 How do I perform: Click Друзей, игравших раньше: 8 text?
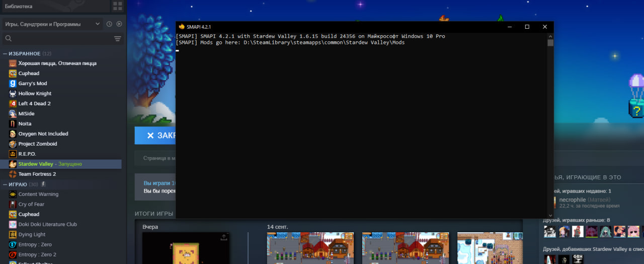click(578, 220)
